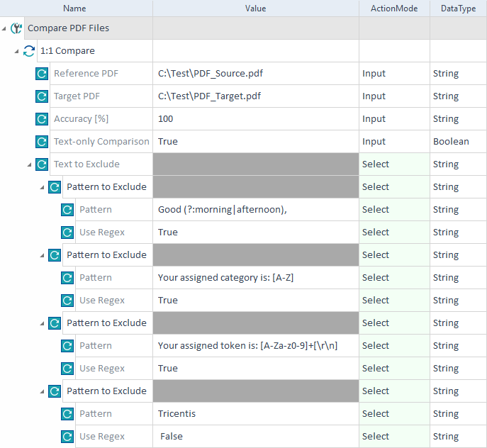
Task: Sort by the Name column header
Action: [74, 9]
